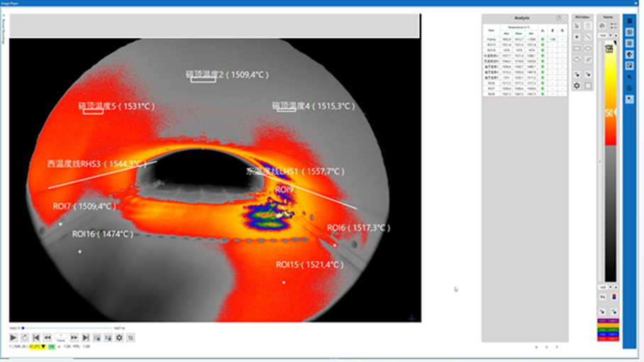Open ROI Editor settings gear
The image size is (644, 362).
click(577, 85)
